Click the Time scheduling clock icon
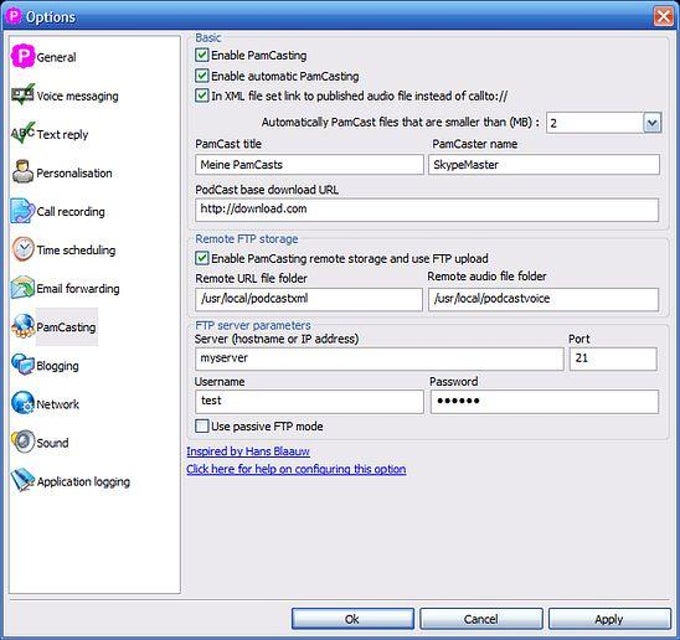 (23, 249)
